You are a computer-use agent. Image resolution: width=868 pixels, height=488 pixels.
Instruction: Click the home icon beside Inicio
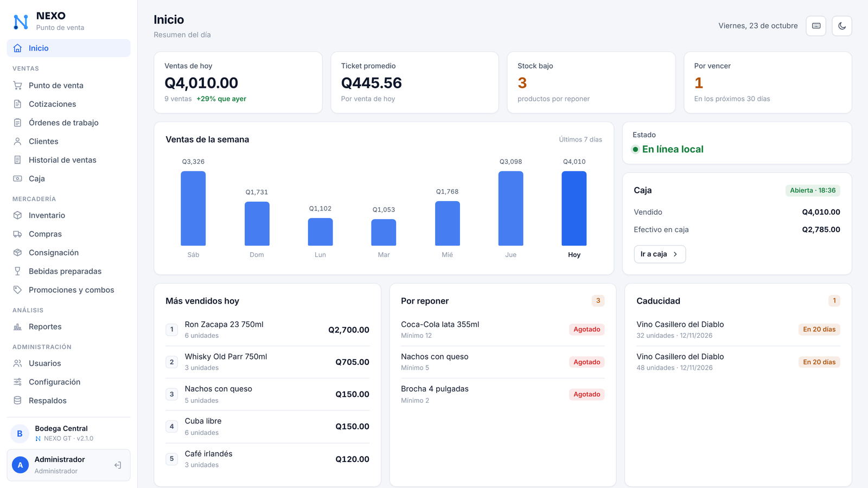[18, 48]
